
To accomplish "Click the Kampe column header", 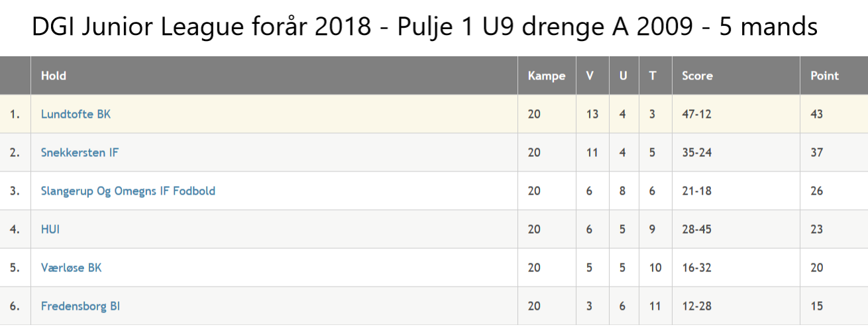I will pos(547,75).
